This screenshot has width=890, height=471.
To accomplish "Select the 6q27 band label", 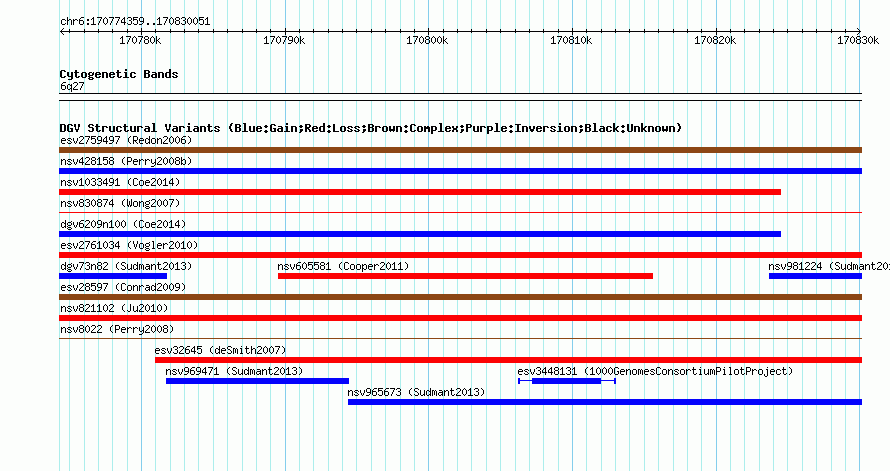I will tap(72, 86).
